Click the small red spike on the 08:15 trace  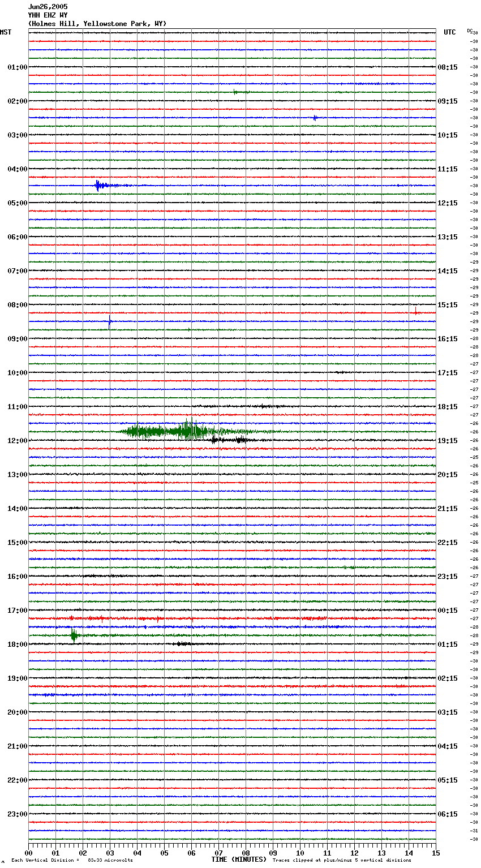tap(416, 311)
